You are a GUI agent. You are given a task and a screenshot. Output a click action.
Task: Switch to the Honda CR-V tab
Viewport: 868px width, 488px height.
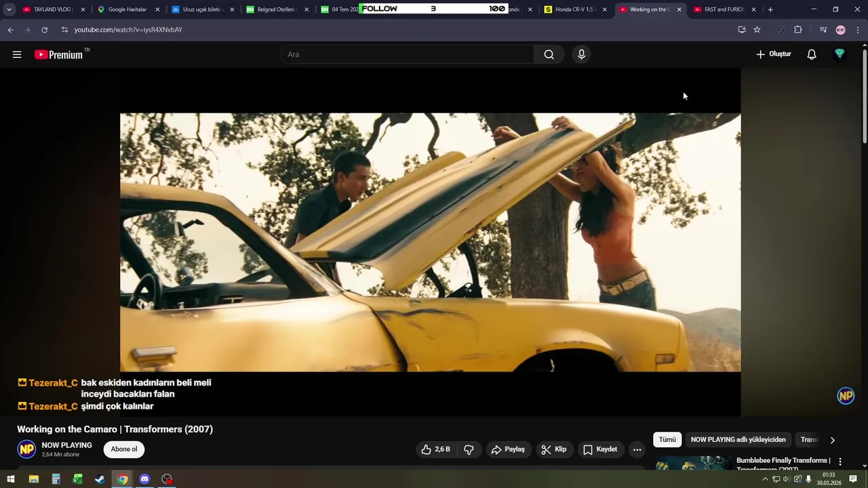(x=575, y=9)
